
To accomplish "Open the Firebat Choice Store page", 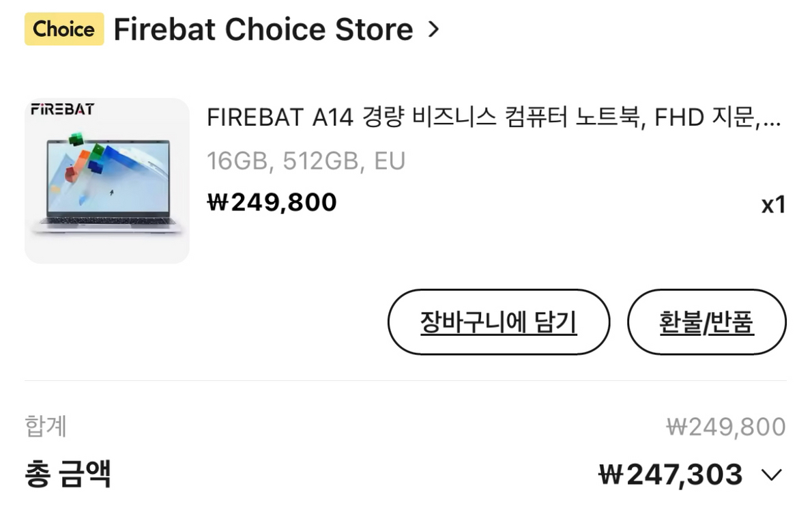I will click(263, 29).
